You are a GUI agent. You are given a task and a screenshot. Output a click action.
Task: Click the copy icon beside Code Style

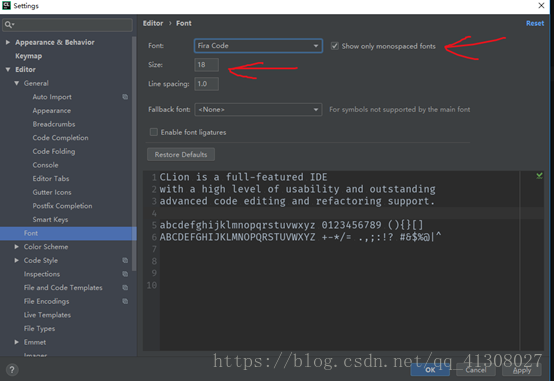pyautogui.click(x=125, y=260)
